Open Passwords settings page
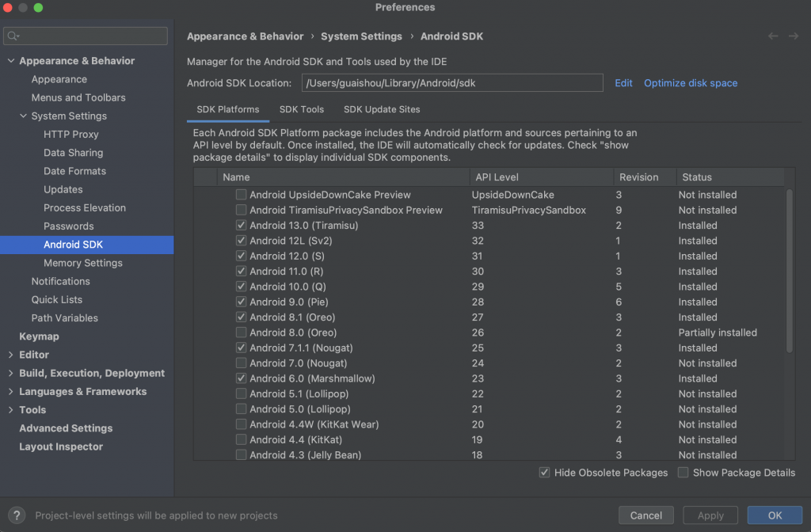Viewport: 811px width, 532px height. point(68,226)
